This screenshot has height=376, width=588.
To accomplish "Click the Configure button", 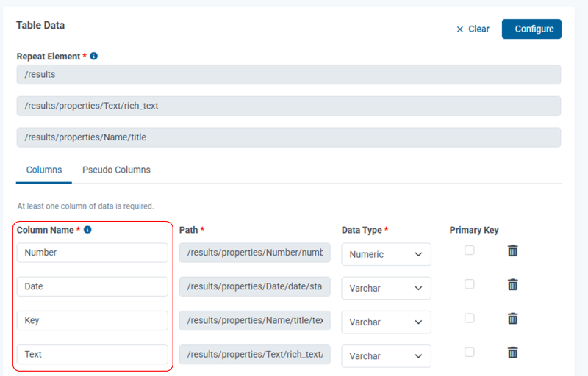I will pos(531,29).
